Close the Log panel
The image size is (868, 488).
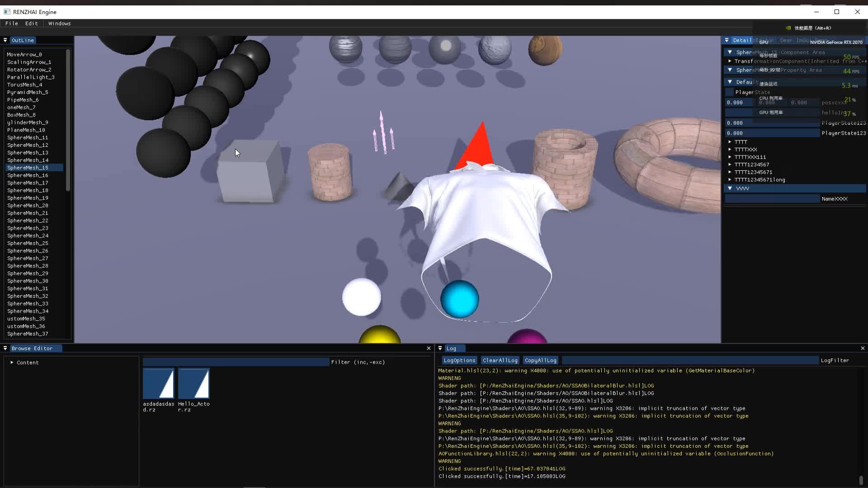pos(863,348)
